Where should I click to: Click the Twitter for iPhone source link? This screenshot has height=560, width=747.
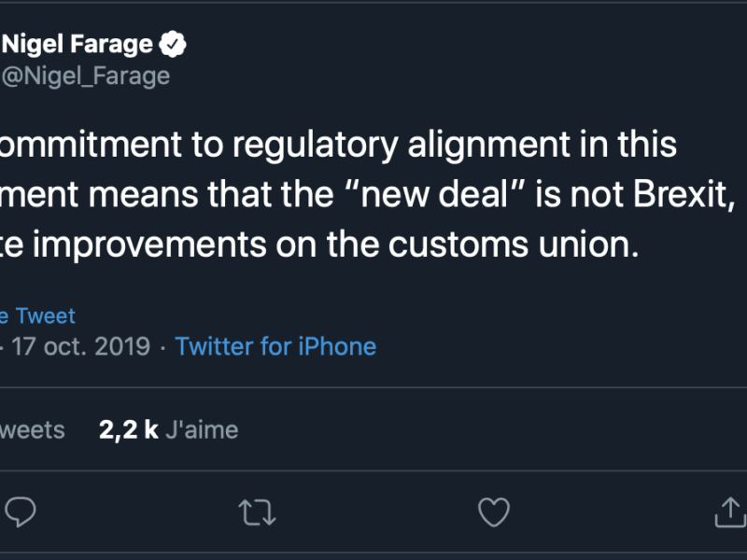(x=275, y=347)
